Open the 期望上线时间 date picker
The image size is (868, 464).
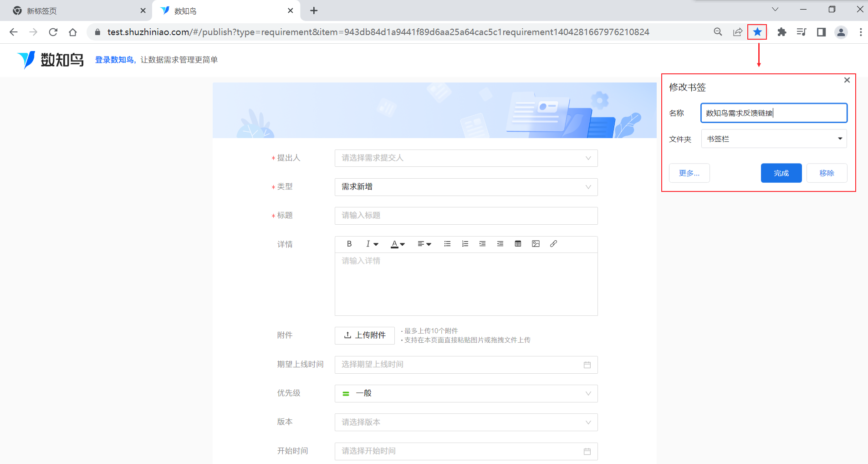[x=466, y=365]
